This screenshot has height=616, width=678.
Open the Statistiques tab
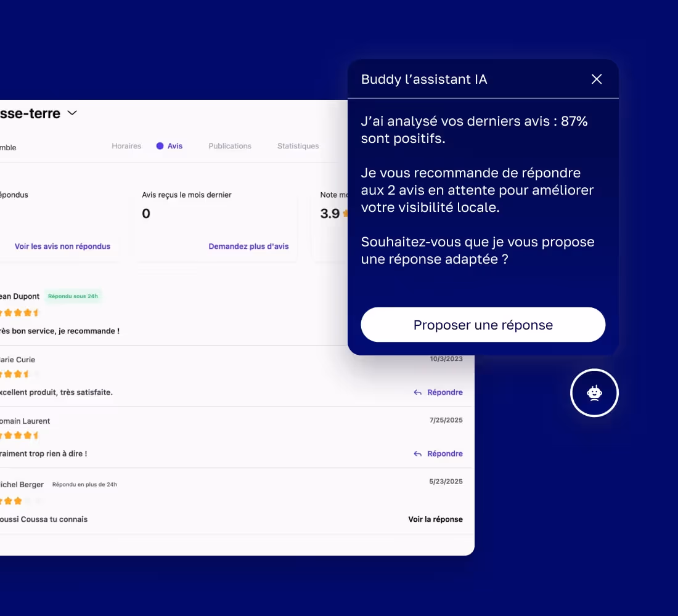(298, 146)
